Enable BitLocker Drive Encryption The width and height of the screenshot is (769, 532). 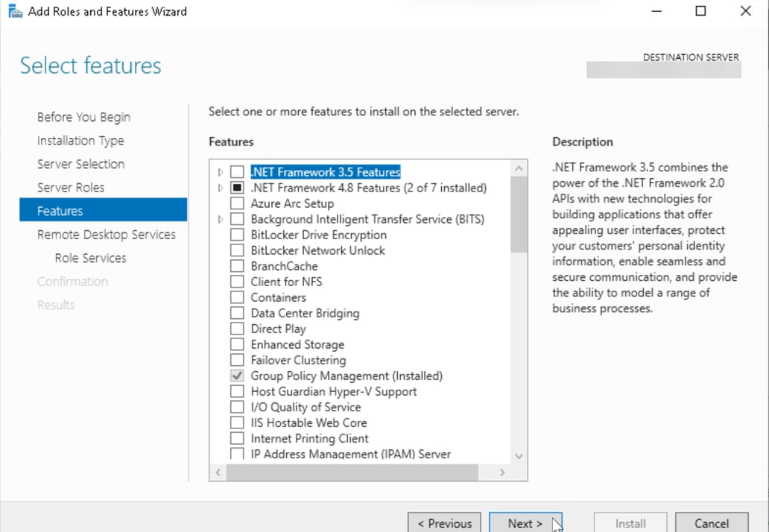pos(236,234)
